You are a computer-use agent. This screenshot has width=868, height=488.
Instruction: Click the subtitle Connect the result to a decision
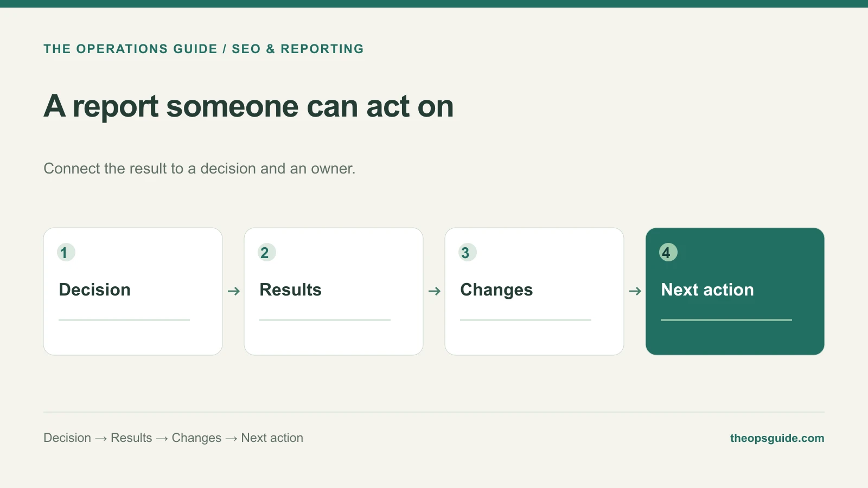[199, 169]
